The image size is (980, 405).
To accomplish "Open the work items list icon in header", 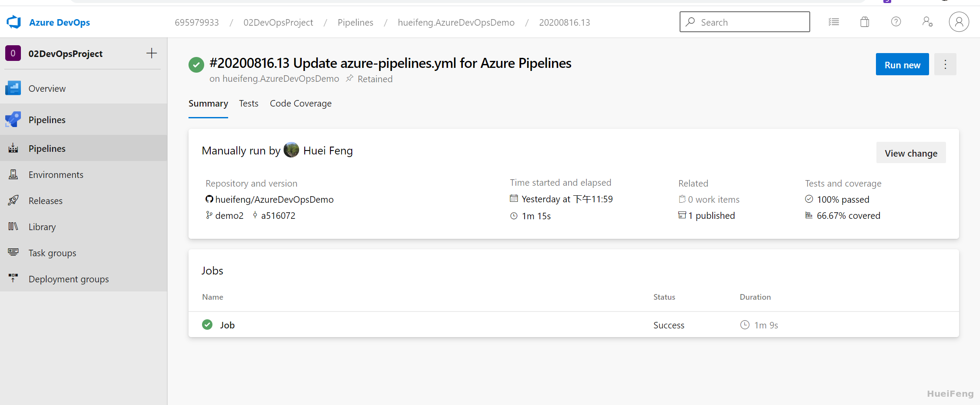I will click(834, 22).
